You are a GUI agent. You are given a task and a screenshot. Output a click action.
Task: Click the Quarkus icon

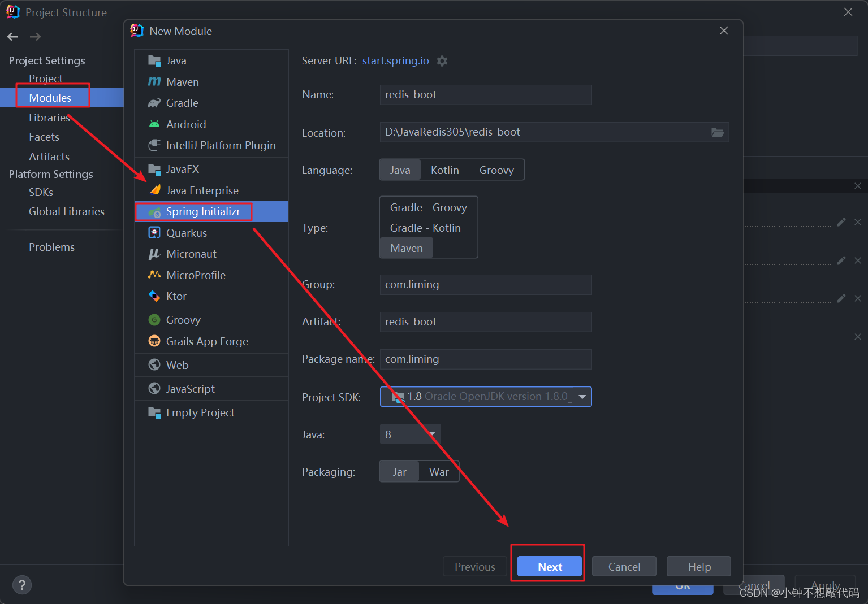(x=154, y=233)
